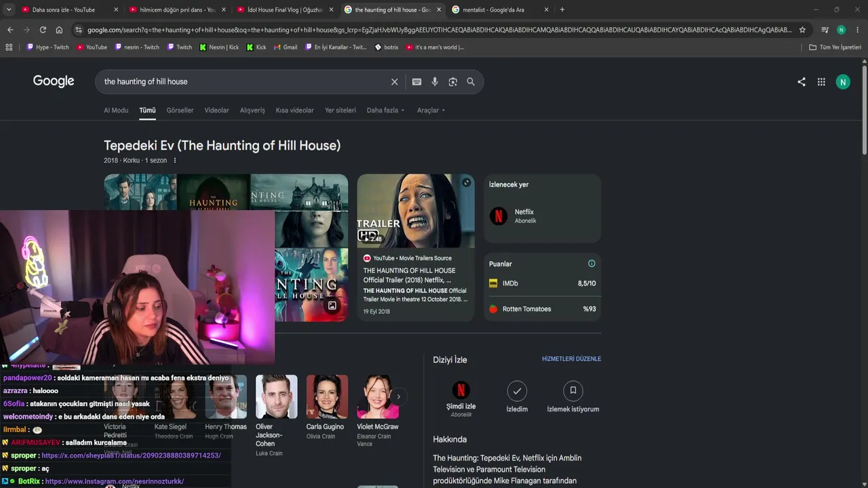Reload the current page
The image size is (868, 488).
(x=43, y=30)
